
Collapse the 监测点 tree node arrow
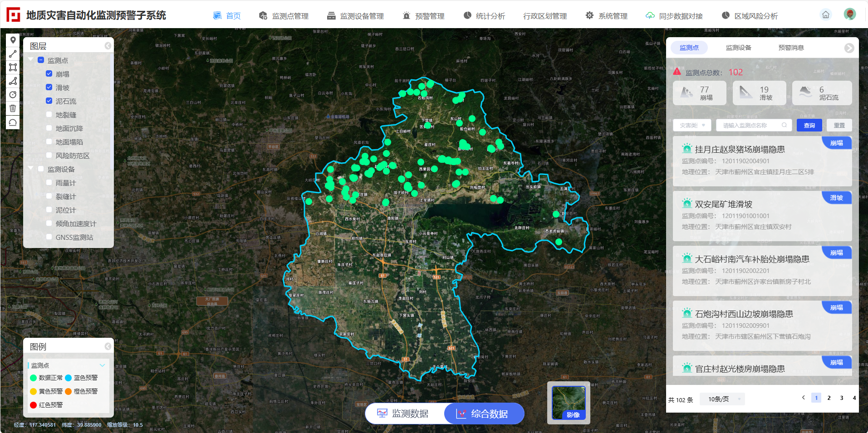click(31, 60)
